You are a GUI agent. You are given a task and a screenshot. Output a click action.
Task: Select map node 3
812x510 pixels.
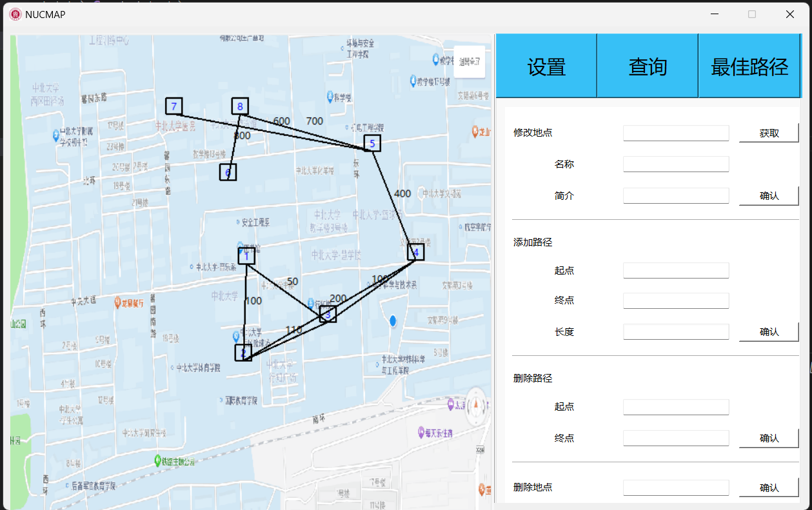328,314
